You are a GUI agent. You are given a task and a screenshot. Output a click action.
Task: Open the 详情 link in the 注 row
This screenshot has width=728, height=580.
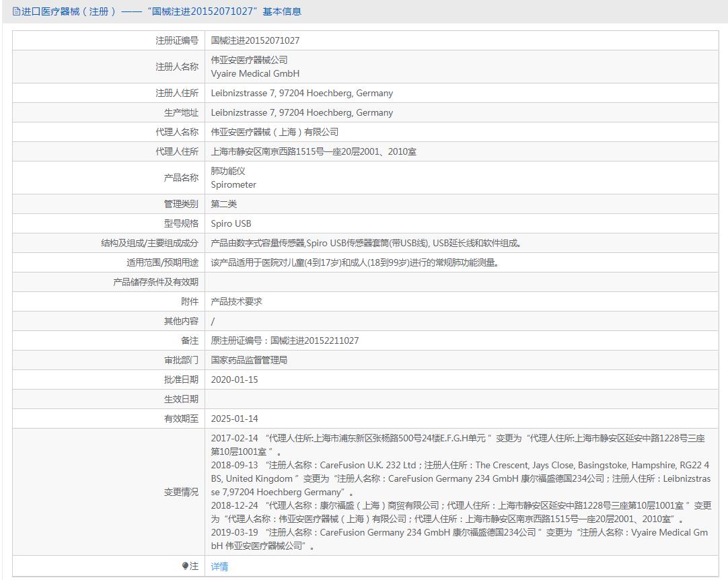tap(219, 566)
